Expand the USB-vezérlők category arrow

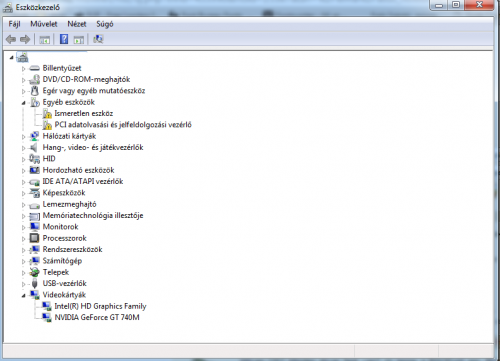pos(23,284)
